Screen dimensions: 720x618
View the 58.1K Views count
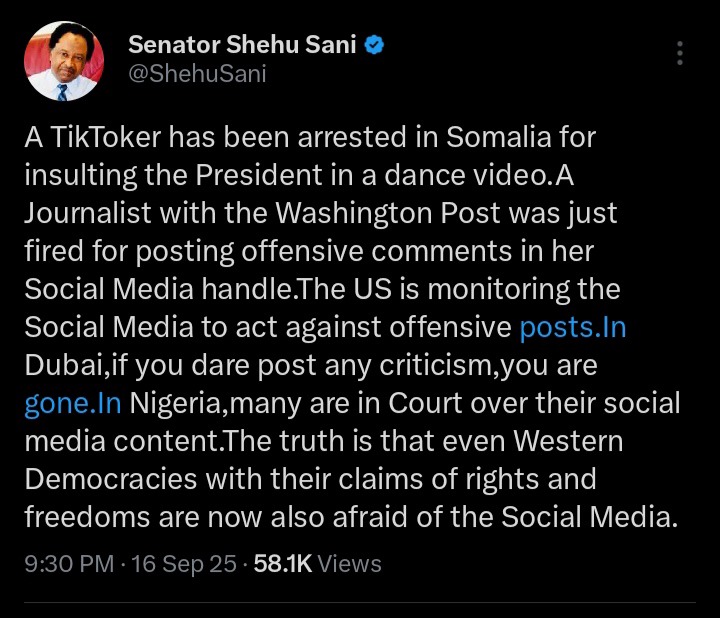click(317, 564)
